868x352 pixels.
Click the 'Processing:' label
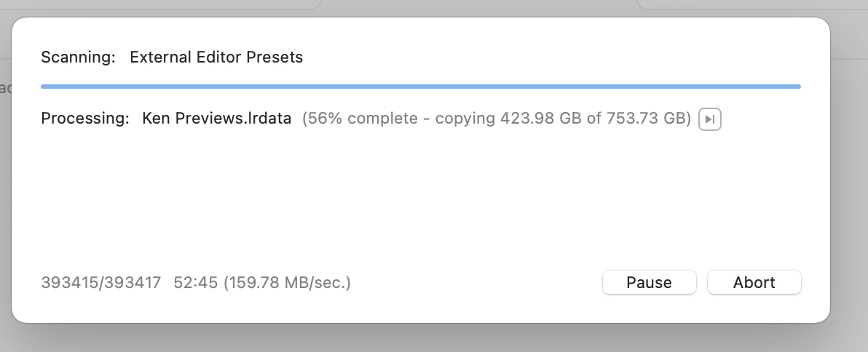[x=85, y=119]
